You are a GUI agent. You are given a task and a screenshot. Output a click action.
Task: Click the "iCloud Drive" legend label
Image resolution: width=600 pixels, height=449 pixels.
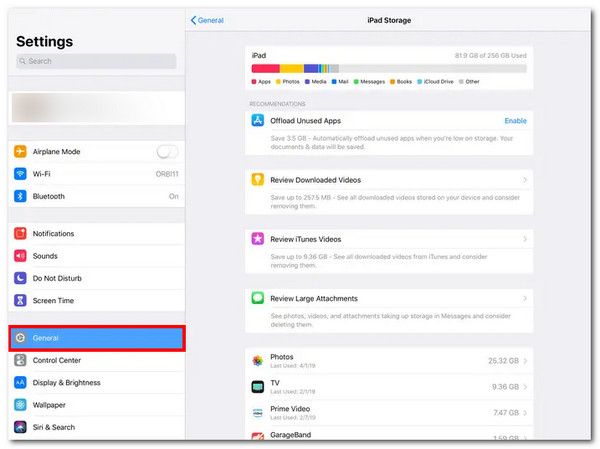[439, 82]
